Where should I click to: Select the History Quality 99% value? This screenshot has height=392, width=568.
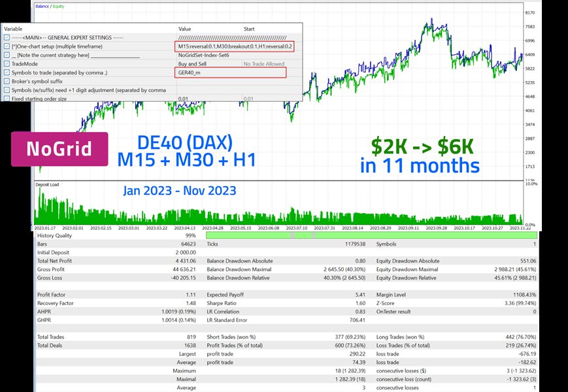coord(190,236)
